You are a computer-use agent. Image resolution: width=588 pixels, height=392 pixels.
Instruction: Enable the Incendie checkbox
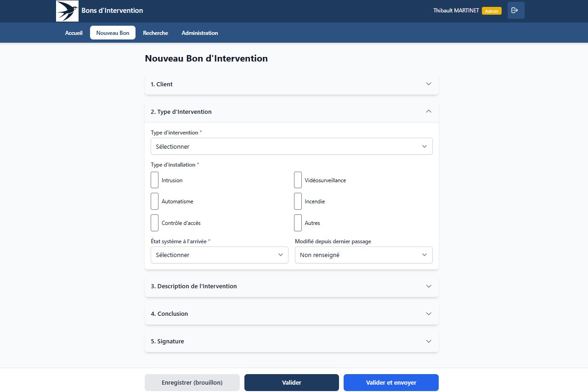[x=298, y=201]
